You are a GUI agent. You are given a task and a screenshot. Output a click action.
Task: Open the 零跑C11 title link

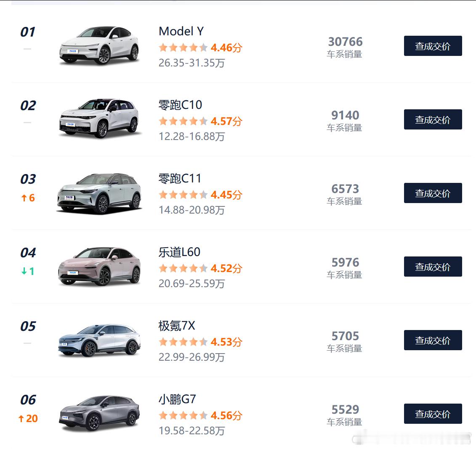pos(180,178)
